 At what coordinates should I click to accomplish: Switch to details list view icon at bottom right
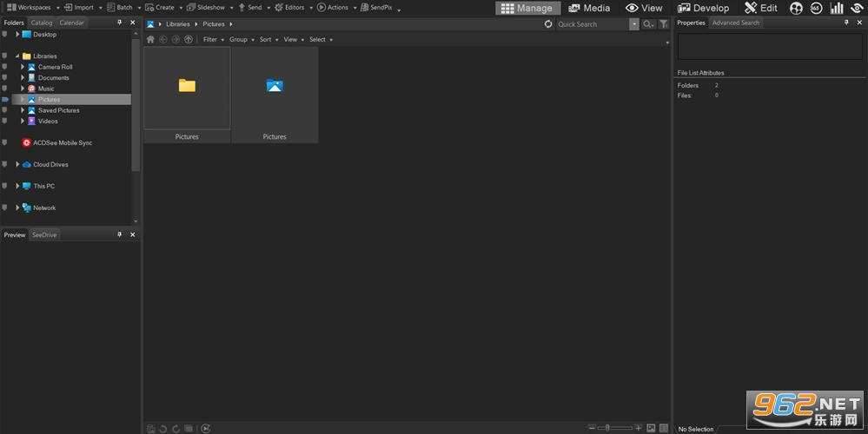click(x=664, y=428)
